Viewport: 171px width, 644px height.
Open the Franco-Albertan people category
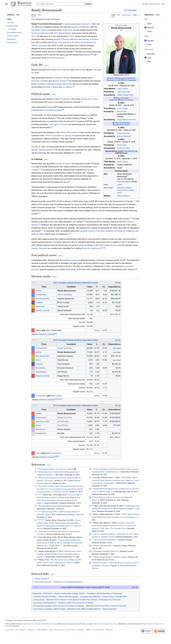[x=68, y=597]
